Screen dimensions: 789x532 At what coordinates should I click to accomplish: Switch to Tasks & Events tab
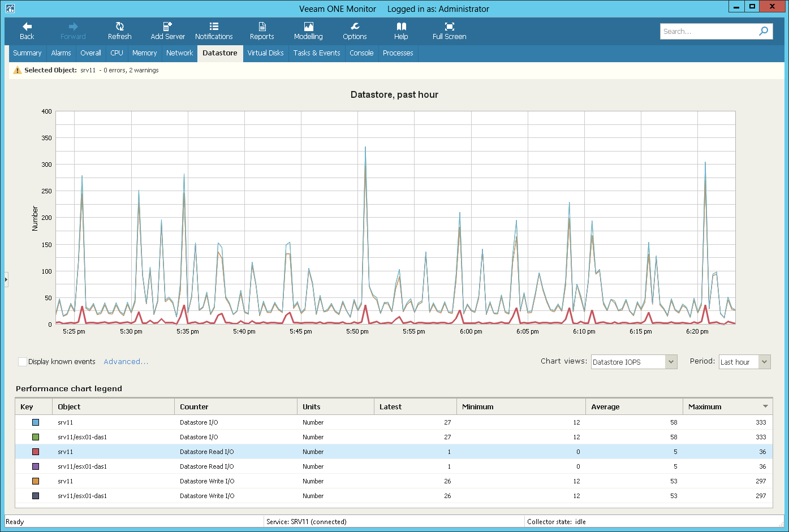[x=317, y=53]
